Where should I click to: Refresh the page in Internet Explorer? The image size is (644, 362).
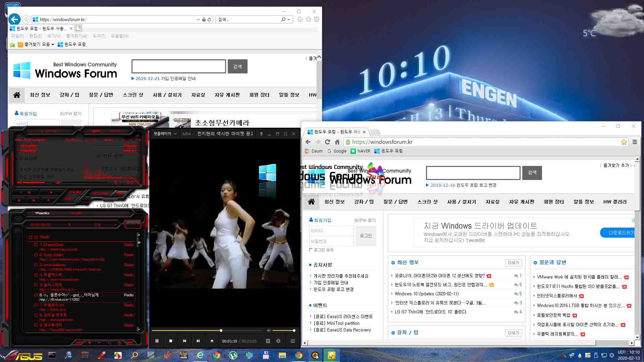pos(209,19)
